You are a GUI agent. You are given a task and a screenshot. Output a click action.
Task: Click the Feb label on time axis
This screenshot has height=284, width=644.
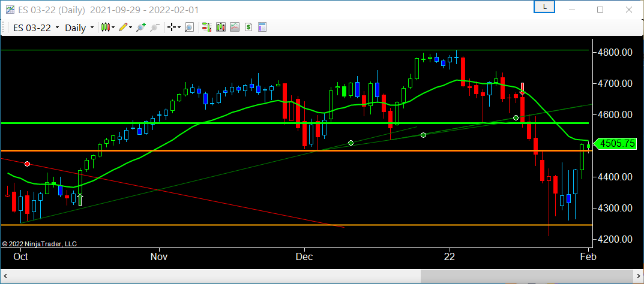point(588,257)
